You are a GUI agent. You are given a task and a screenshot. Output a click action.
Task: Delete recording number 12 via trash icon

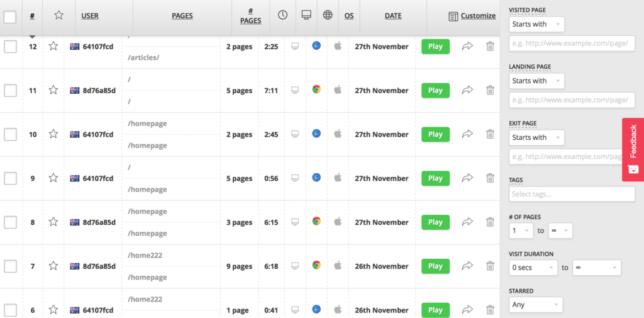pyautogui.click(x=490, y=46)
